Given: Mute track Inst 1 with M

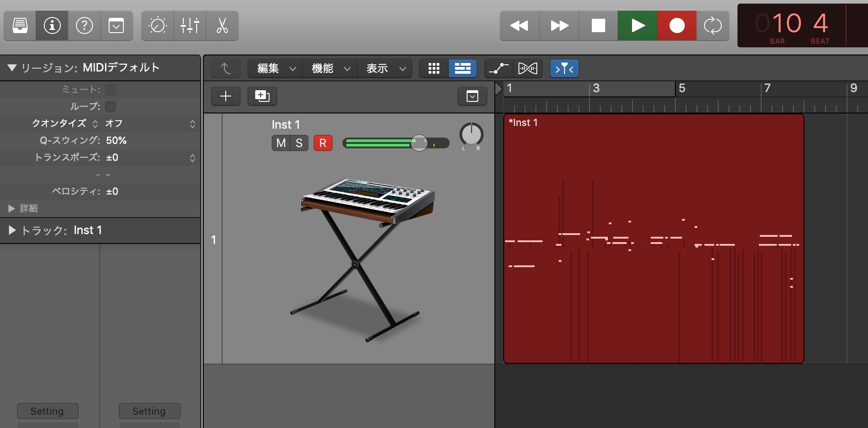Looking at the screenshot, I should tap(281, 143).
